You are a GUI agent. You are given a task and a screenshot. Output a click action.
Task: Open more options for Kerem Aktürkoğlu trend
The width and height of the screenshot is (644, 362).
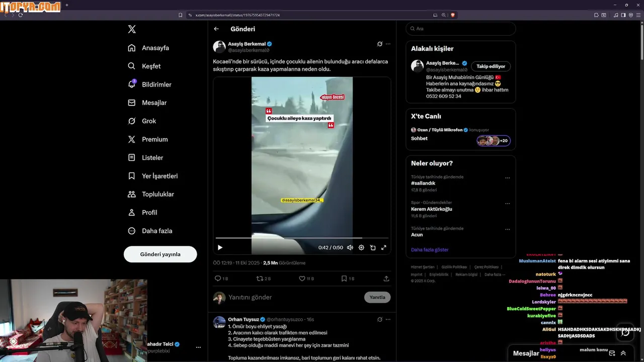pos(507,204)
